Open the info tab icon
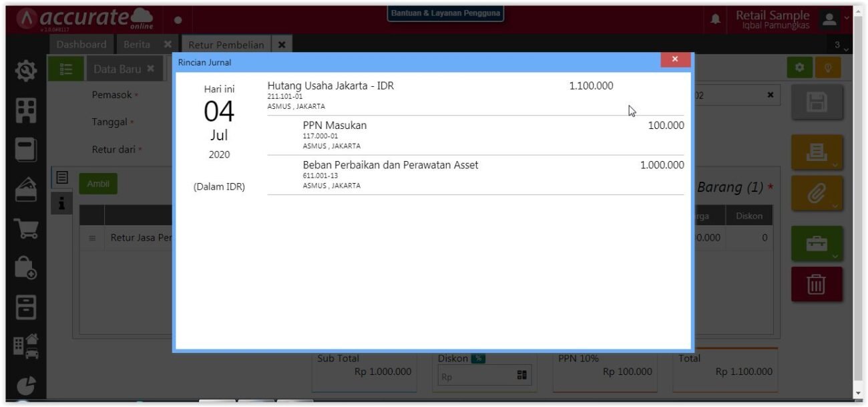Viewport: 868px width, 407px height. click(61, 202)
